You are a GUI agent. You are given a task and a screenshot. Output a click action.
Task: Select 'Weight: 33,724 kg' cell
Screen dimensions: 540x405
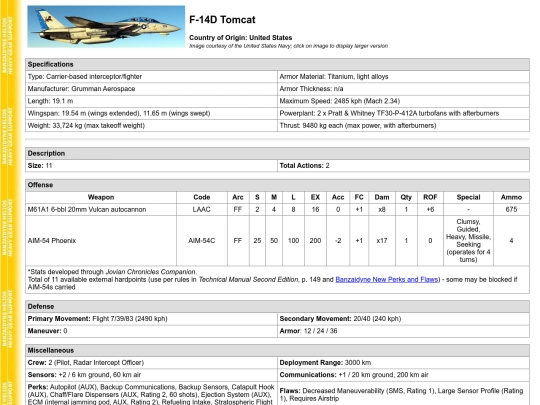tap(151, 125)
